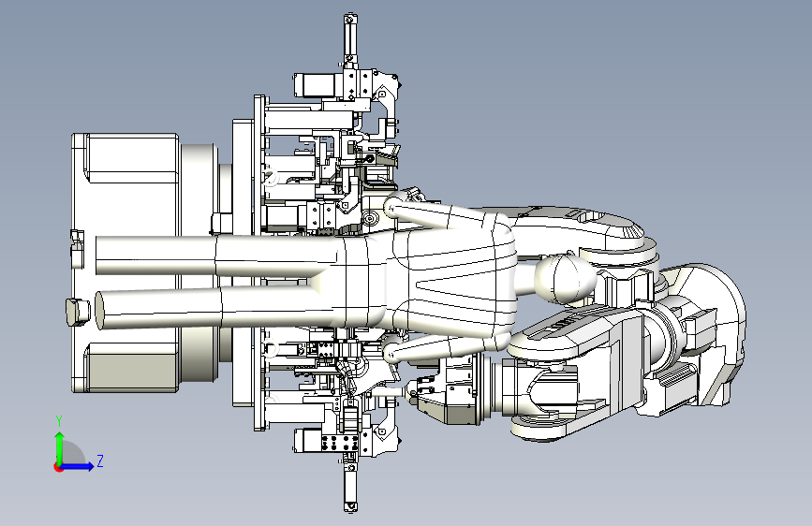
Task: Select the rounded ball joint of the robot arm
Action: (x=565, y=280)
